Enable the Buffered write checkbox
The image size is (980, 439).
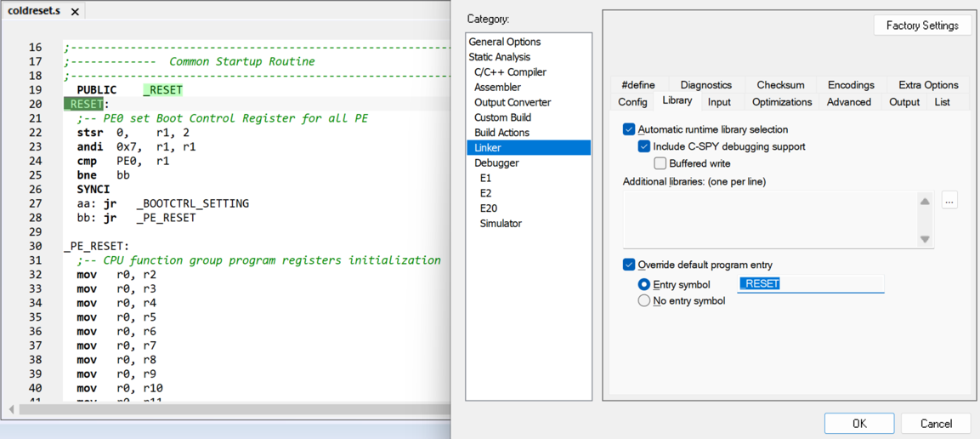[660, 163]
